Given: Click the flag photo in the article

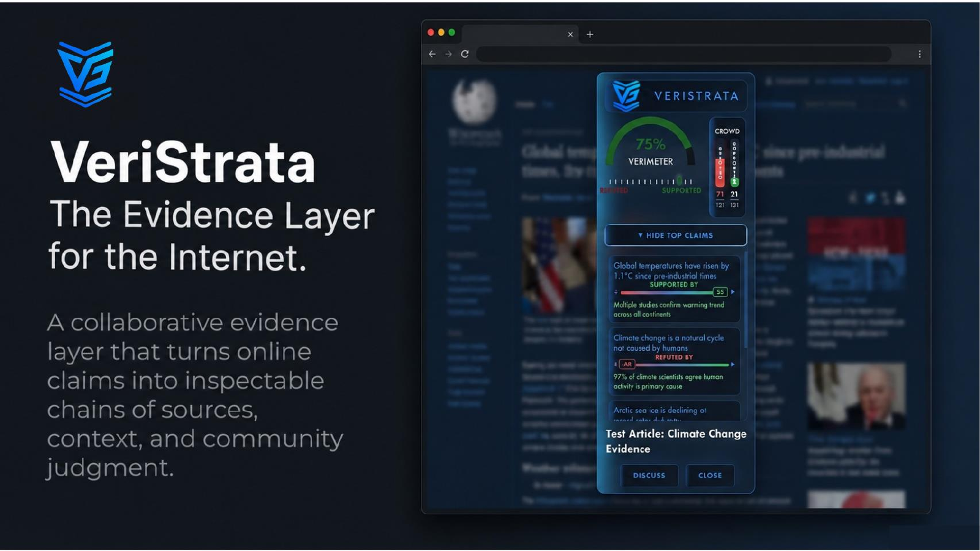Looking at the screenshot, I should click(559, 265).
